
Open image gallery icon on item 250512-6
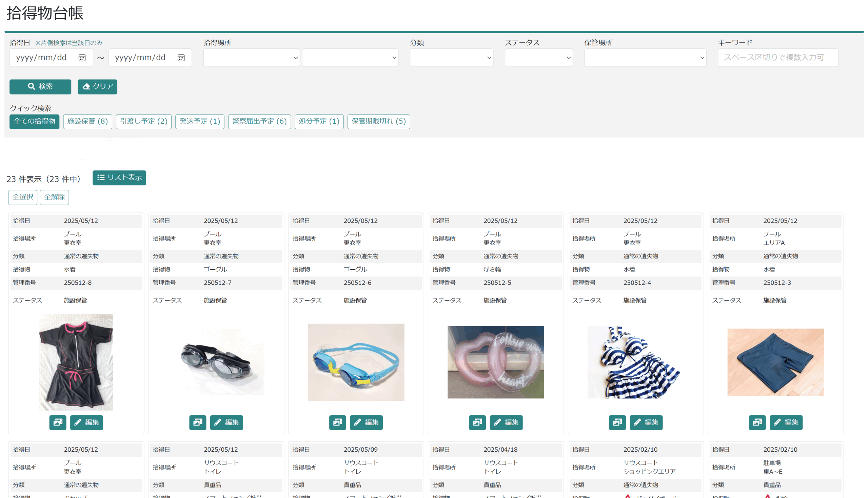click(x=337, y=422)
